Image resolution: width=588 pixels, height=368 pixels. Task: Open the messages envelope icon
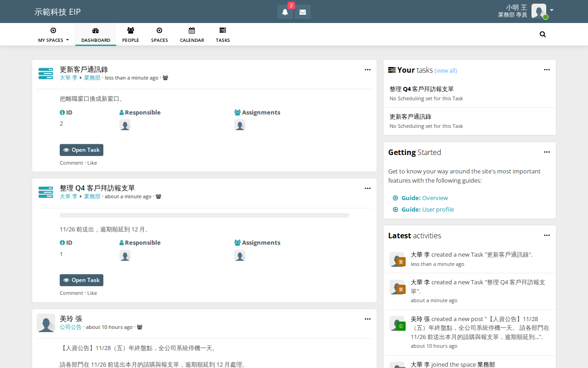click(x=303, y=12)
